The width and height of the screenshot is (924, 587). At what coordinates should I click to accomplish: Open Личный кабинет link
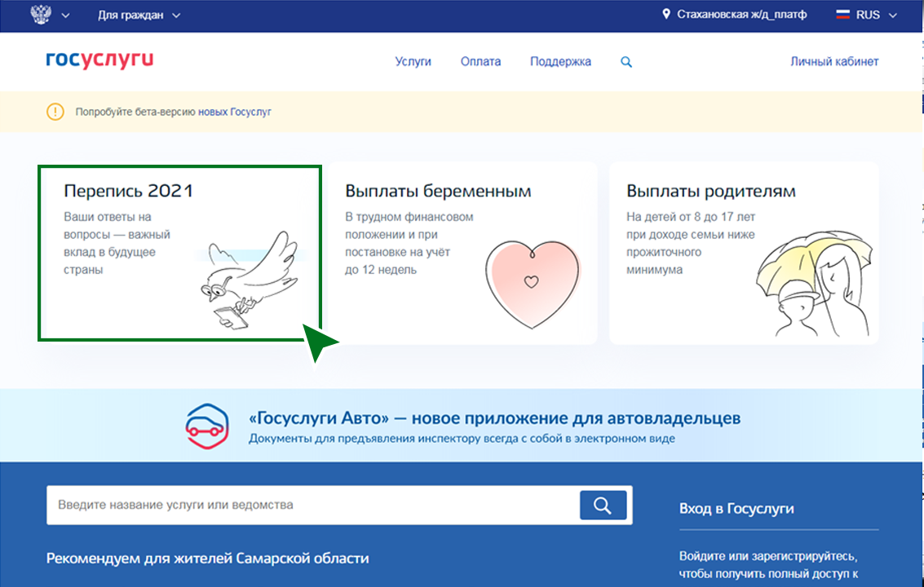(x=834, y=61)
